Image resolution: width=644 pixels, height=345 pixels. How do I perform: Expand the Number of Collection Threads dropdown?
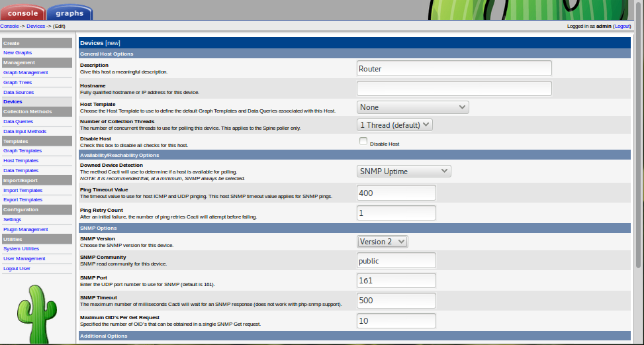point(394,124)
